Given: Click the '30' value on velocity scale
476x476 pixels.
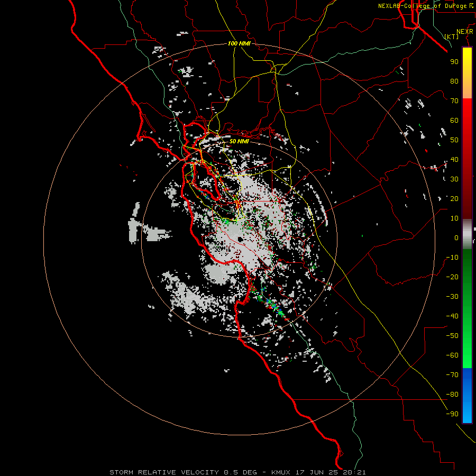Looking at the screenshot, I should 454,179.
